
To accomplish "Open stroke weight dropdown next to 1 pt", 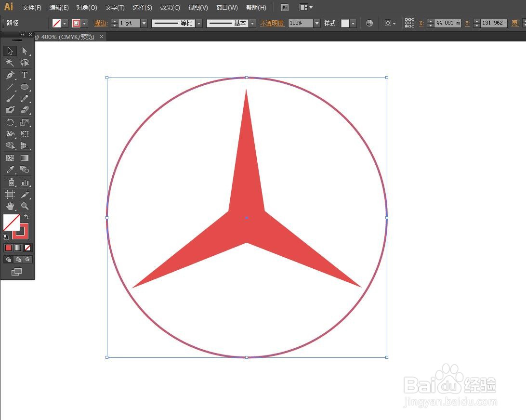I will [144, 23].
